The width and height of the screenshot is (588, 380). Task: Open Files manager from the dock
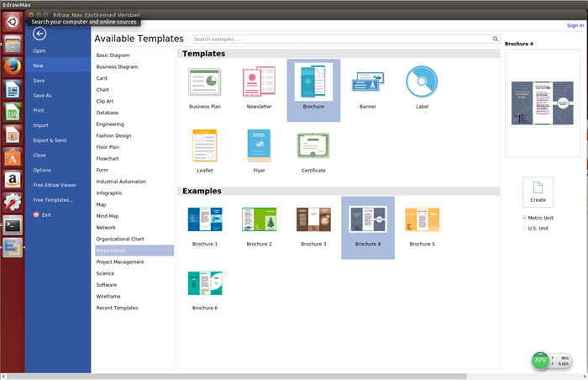point(13,45)
